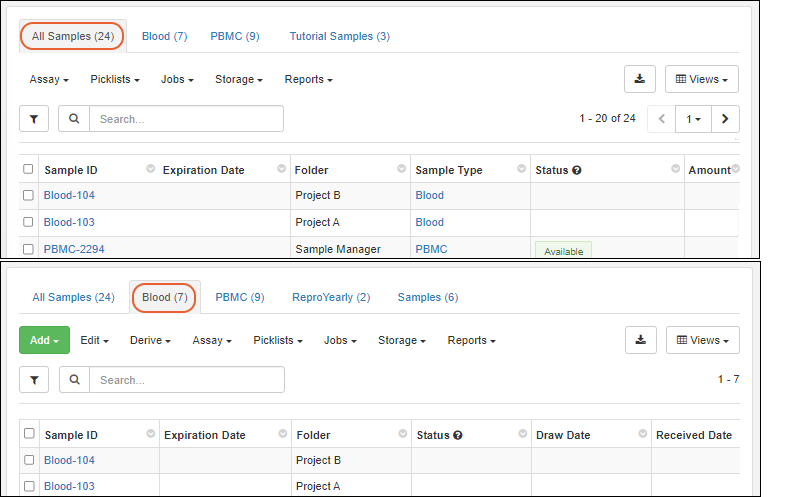Click the download icon in the upper panel

tap(639, 79)
